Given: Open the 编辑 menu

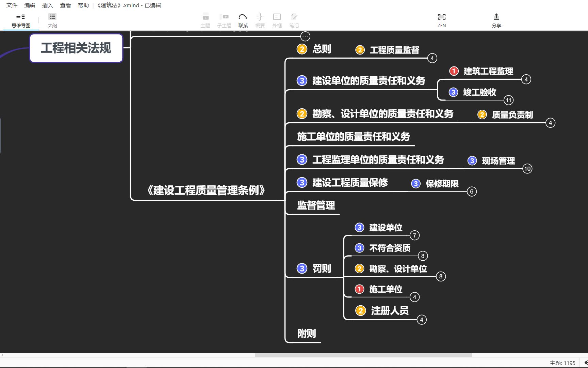Looking at the screenshot, I should [30, 5].
